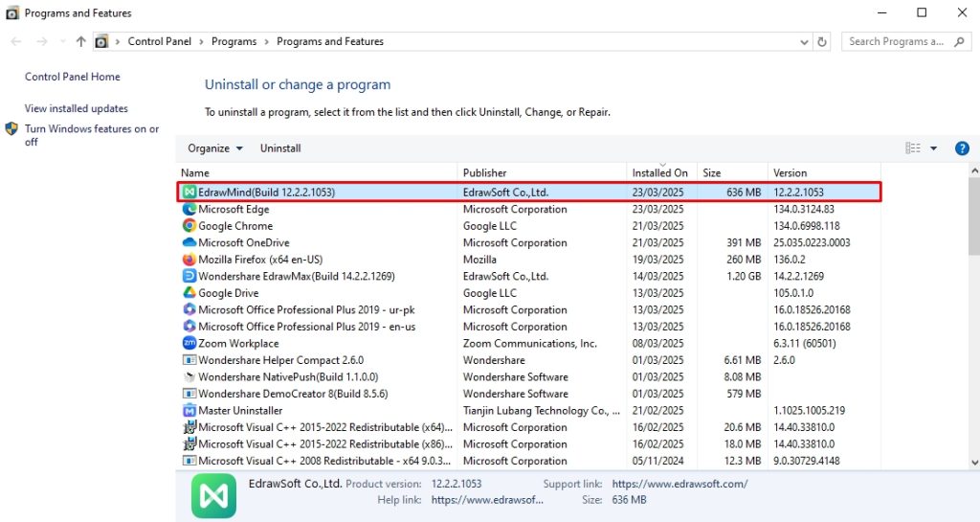Select the Master Uninstaller row name
This screenshot has width=980, height=522.
[240, 411]
